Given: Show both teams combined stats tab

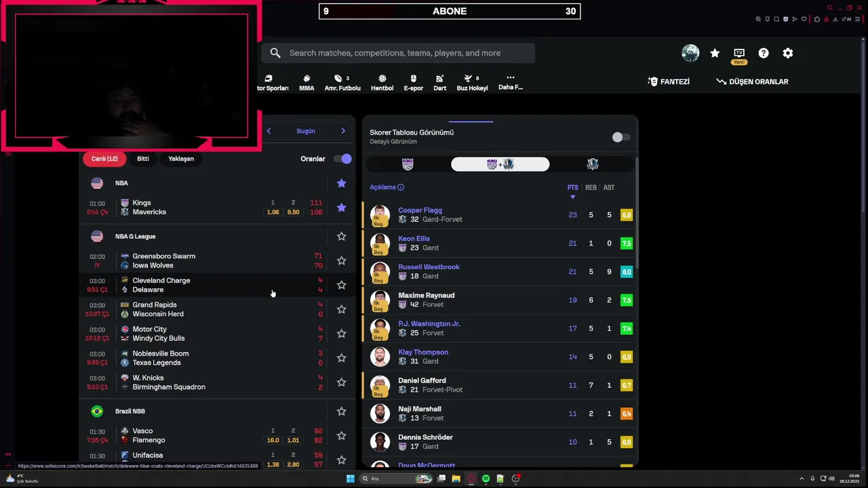Looking at the screenshot, I should 500,164.
